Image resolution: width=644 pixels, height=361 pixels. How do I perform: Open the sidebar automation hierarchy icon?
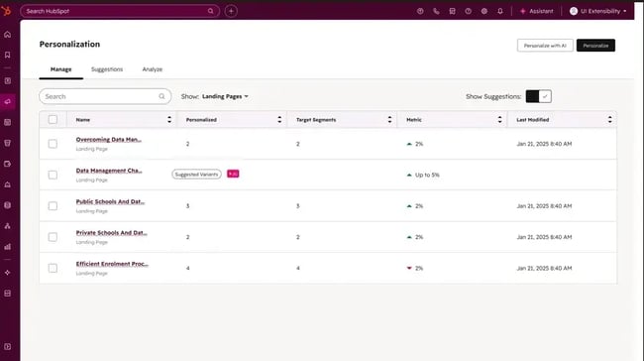(7, 226)
